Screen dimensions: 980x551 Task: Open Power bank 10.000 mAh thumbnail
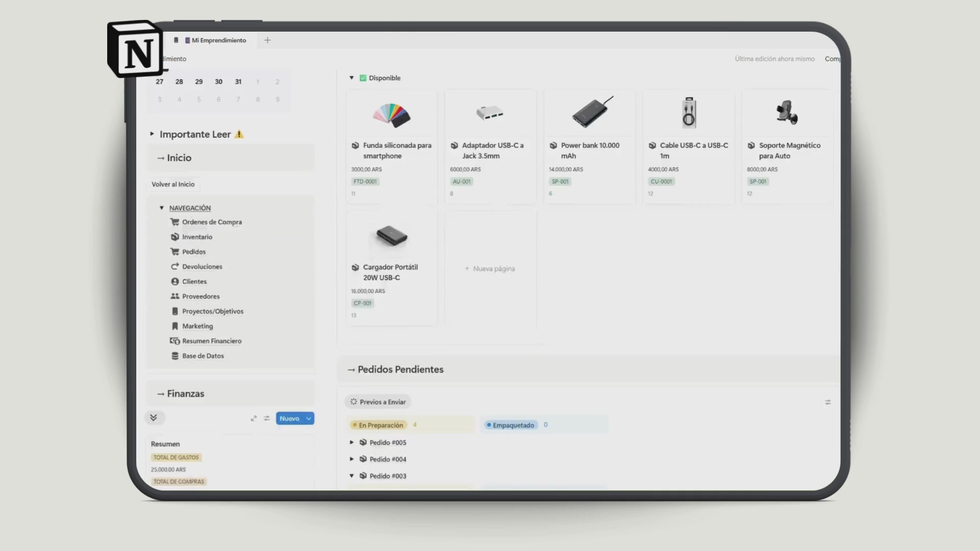[591, 112]
